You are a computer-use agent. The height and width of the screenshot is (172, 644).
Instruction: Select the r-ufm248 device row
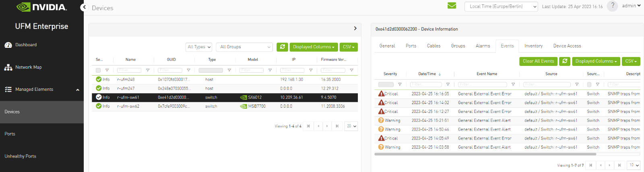click(225, 80)
